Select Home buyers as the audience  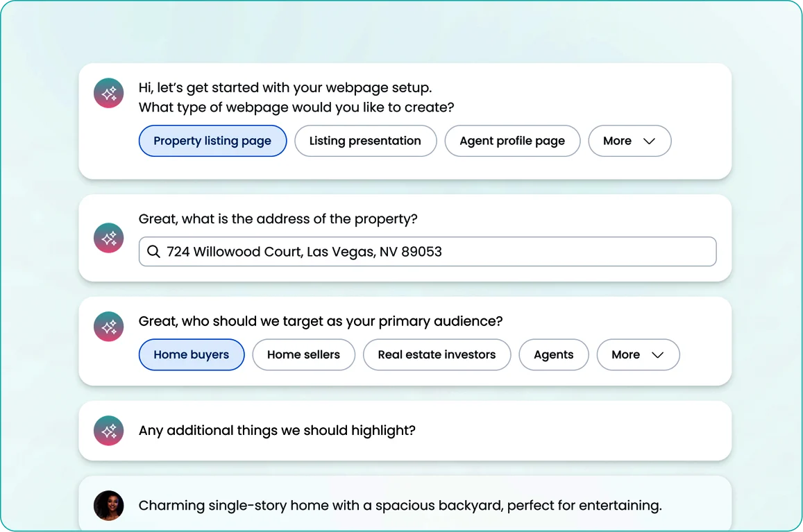click(x=192, y=354)
